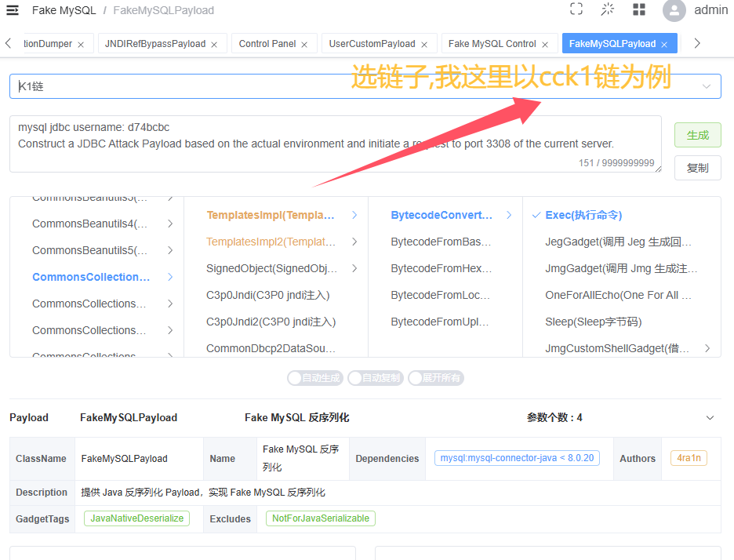Click FakeMySQLPayload breadcrumb text
The width and height of the screenshot is (734, 560).
(163, 10)
